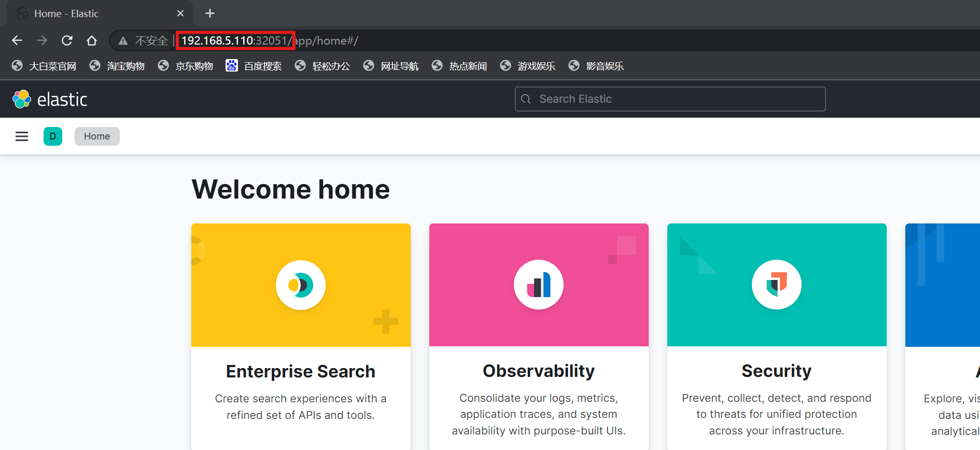
Task: Click the magnifier icon in Search Elastic
Action: 526,99
